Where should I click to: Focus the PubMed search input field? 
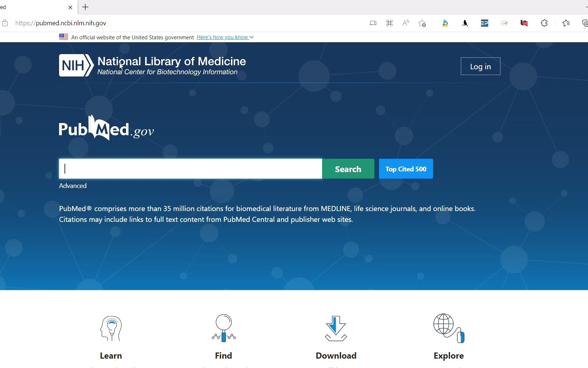tap(191, 169)
